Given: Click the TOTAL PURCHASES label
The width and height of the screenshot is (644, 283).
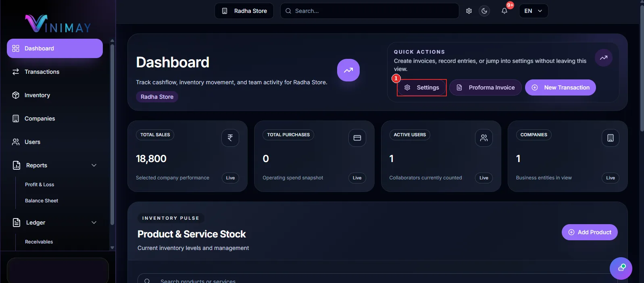Looking at the screenshot, I should [288, 135].
